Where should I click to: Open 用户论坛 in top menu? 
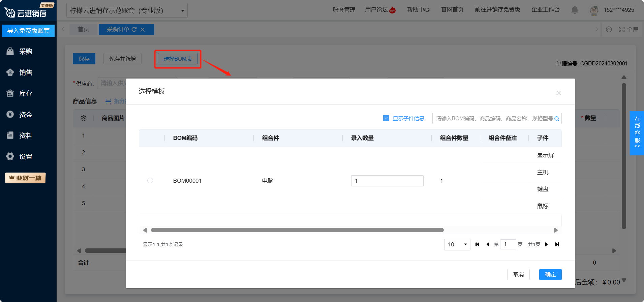coord(376,10)
